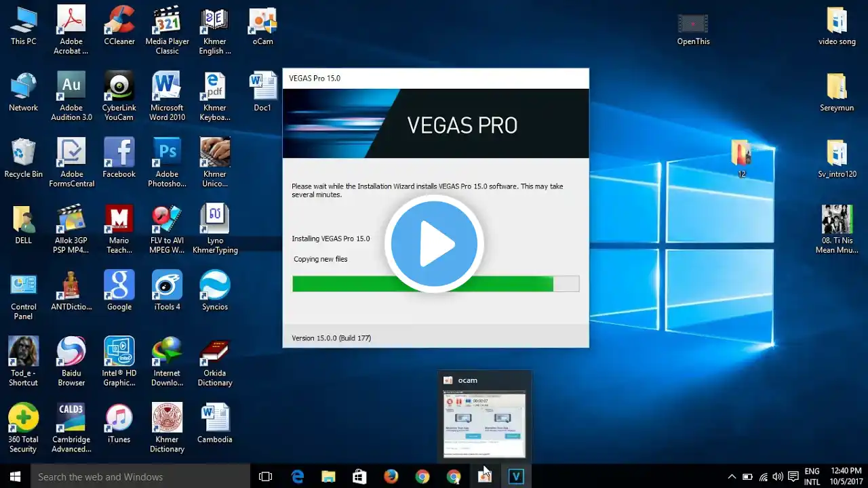The height and width of the screenshot is (488, 868).
Task: Click the ANTDictionary shortcut
Action: click(71, 291)
